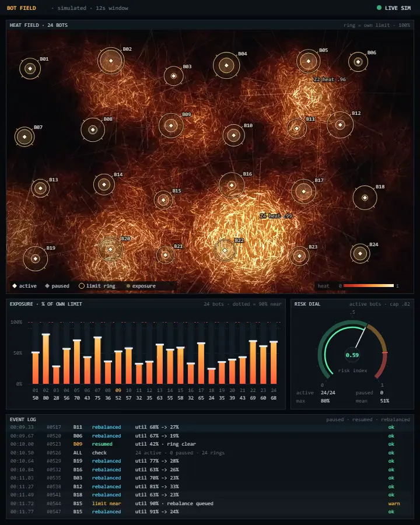Click the max 80% stat

(x=313, y=401)
